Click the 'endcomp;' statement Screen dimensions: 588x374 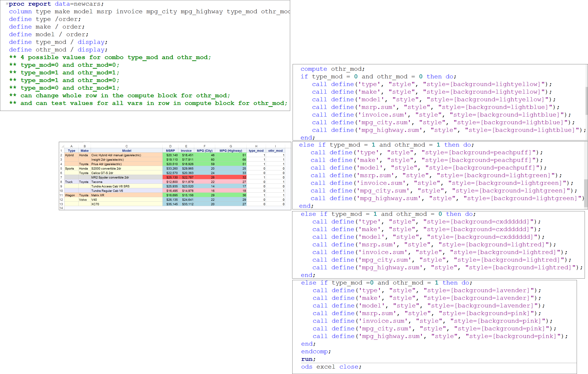(316, 352)
